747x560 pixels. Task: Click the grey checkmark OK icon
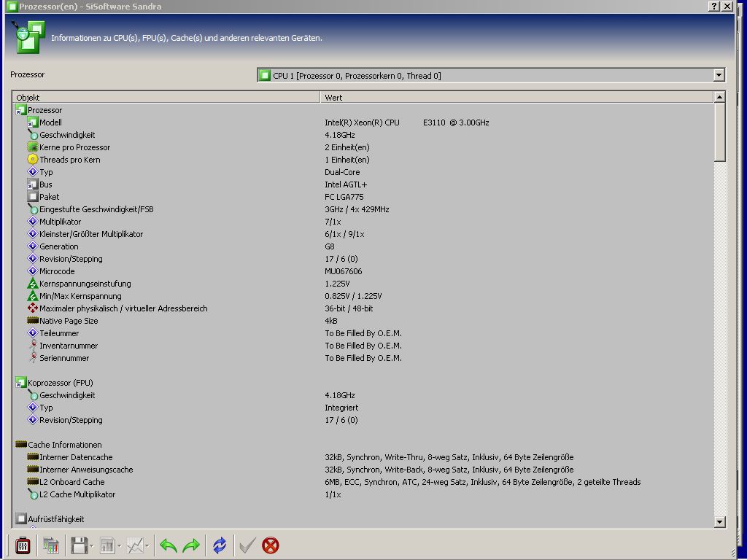tap(247, 545)
